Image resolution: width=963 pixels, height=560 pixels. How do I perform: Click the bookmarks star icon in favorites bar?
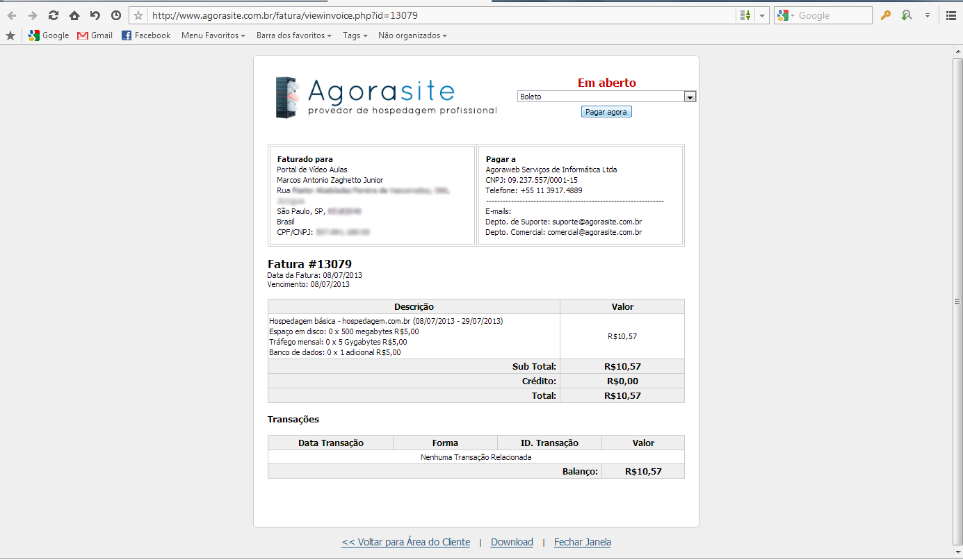[x=10, y=35]
